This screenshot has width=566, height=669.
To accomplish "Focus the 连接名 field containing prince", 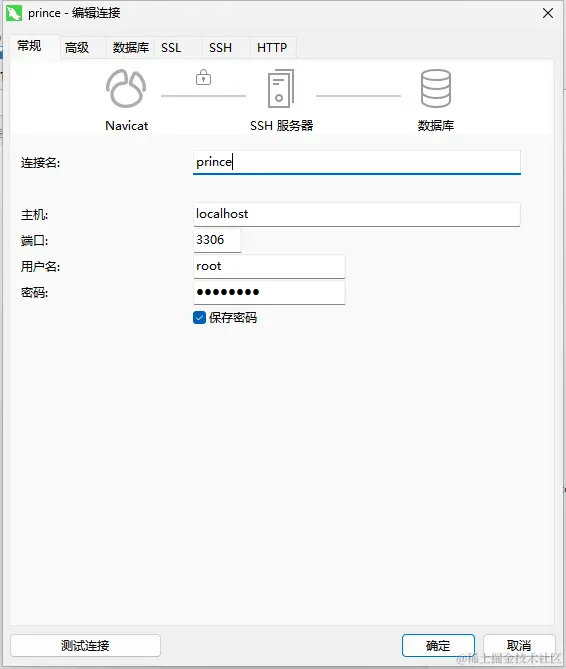I will (357, 162).
